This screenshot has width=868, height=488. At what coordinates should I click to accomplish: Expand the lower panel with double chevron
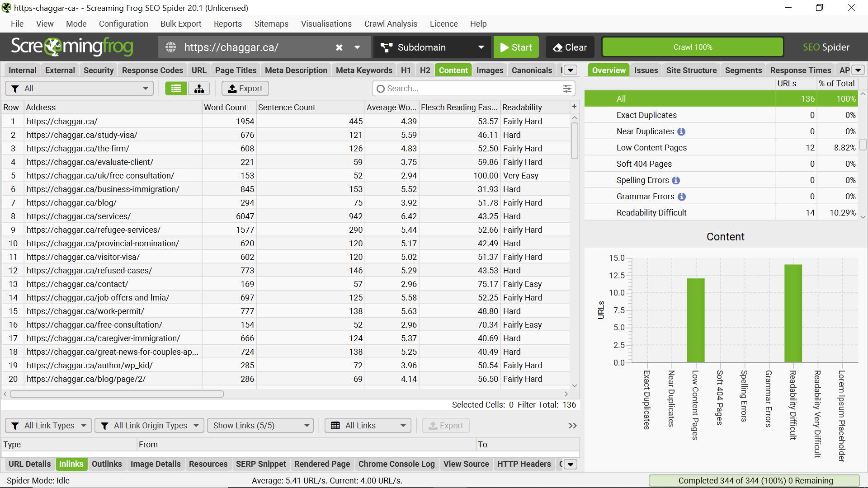click(x=573, y=426)
